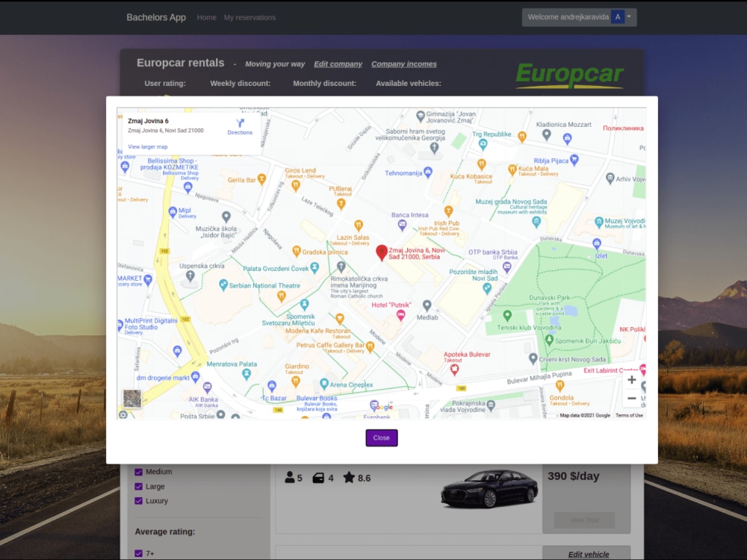
Task: Click the Bulevar Mihajla Pupina street label
Action: 539,377
